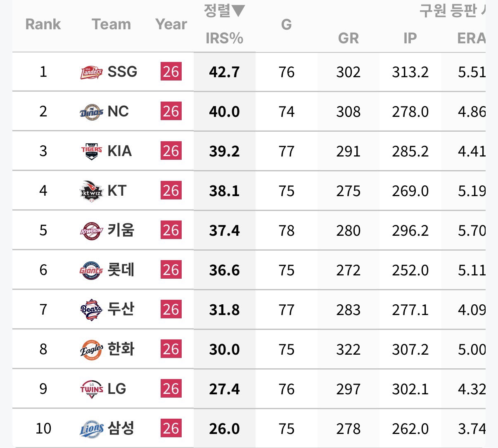This screenshot has height=448, width=498.
Task: Sort by the IP column header
Action: pos(410,38)
